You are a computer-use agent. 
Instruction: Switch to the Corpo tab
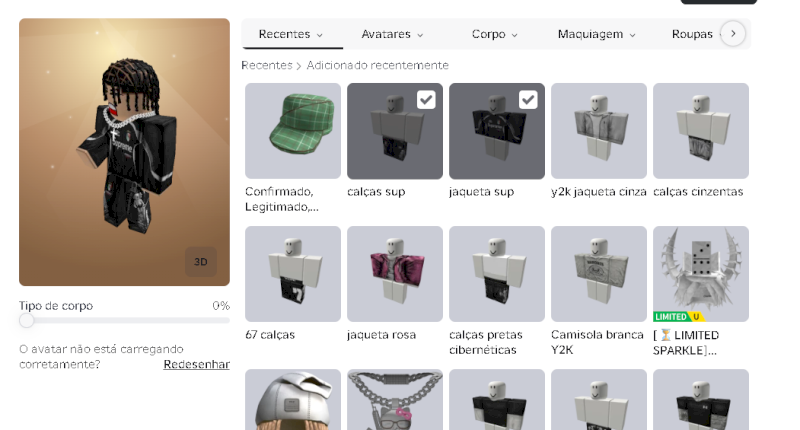(494, 34)
